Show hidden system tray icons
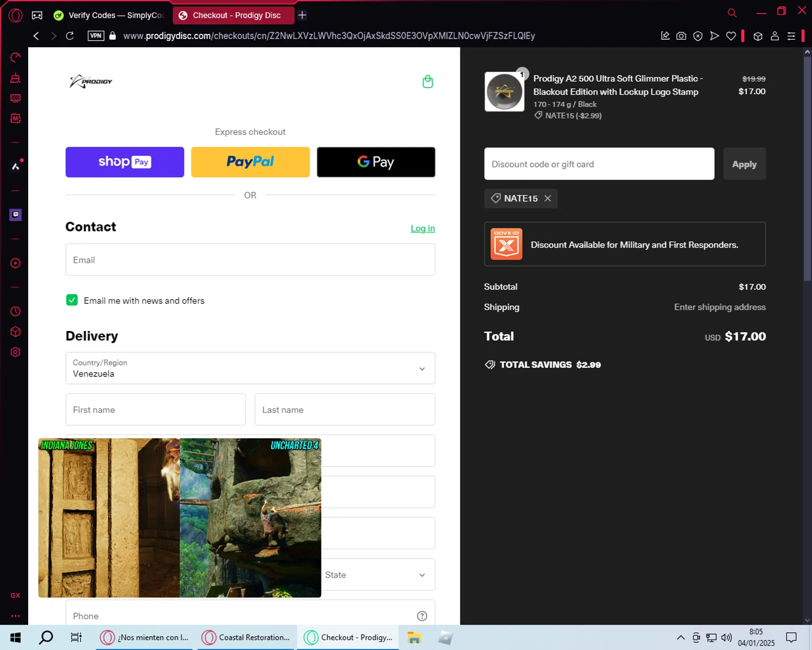Screen dimensions: 812x650 (x=681, y=638)
